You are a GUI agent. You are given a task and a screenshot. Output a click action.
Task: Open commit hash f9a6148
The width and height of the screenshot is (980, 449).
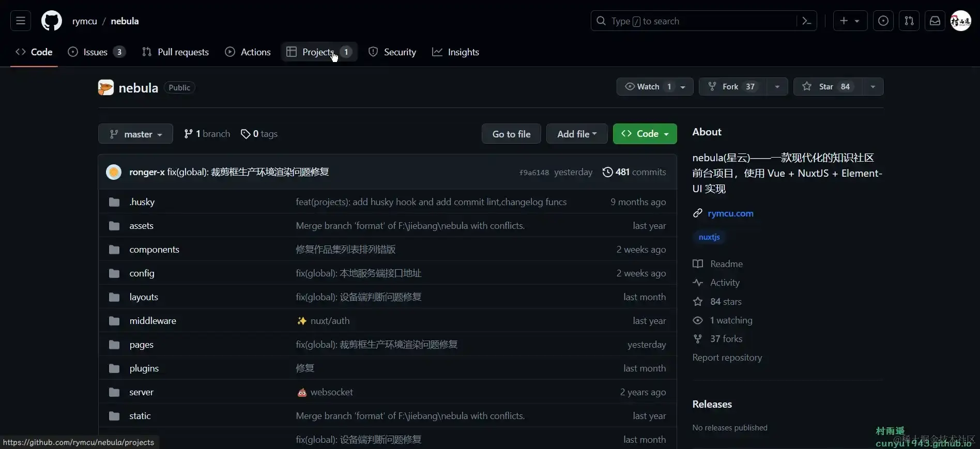[534, 173]
